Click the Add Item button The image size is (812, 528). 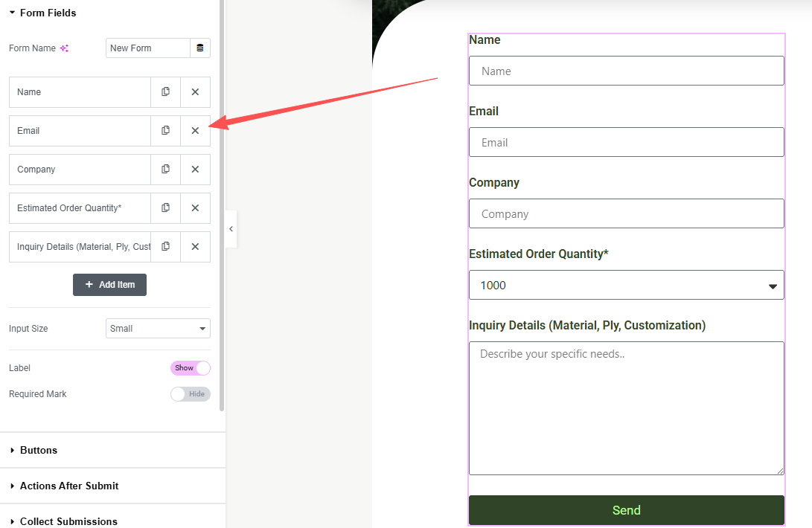point(110,285)
